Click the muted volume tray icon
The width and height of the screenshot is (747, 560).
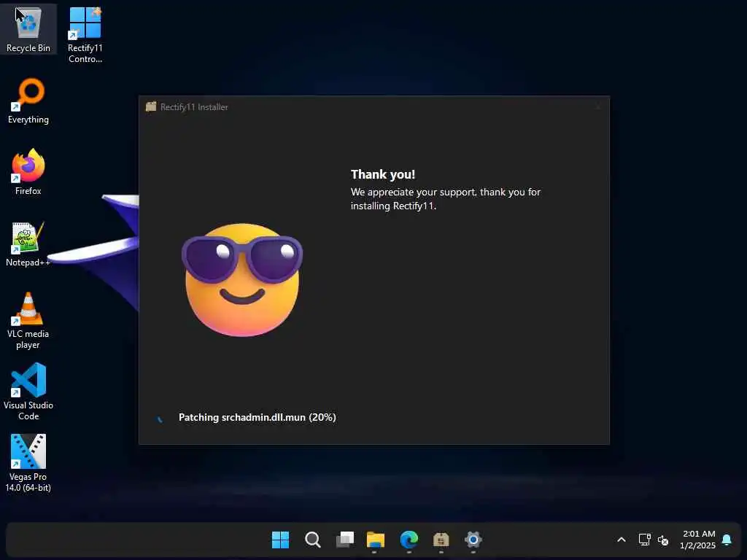coord(663,540)
